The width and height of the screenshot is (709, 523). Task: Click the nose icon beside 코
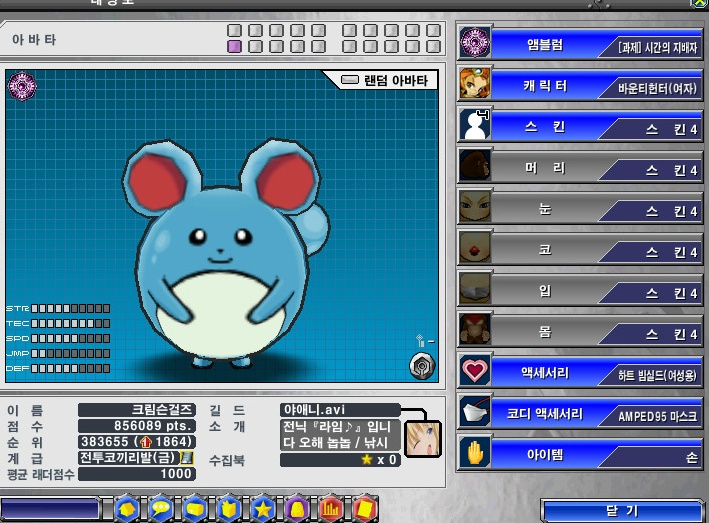tap(475, 248)
